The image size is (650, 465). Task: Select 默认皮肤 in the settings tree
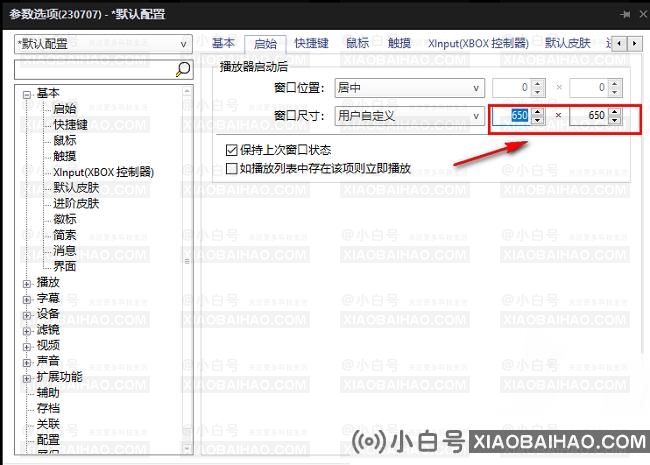(x=76, y=187)
